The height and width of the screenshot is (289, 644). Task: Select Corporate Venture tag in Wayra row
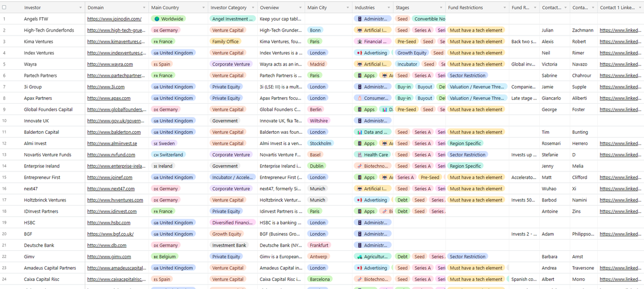point(231,64)
